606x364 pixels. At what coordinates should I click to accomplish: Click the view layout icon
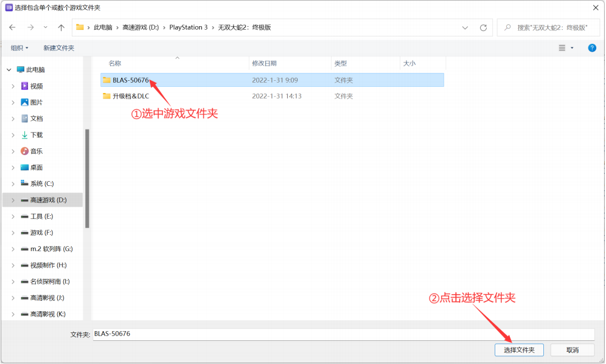click(562, 48)
